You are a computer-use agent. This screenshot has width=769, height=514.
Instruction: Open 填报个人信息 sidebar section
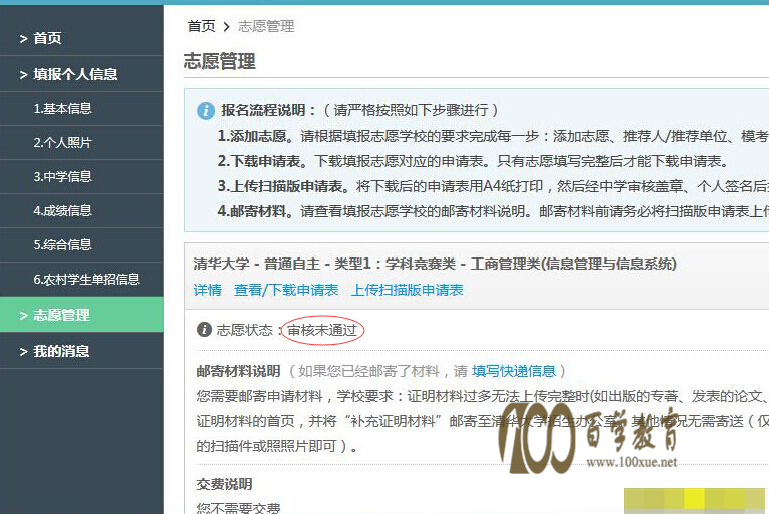pos(75,74)
